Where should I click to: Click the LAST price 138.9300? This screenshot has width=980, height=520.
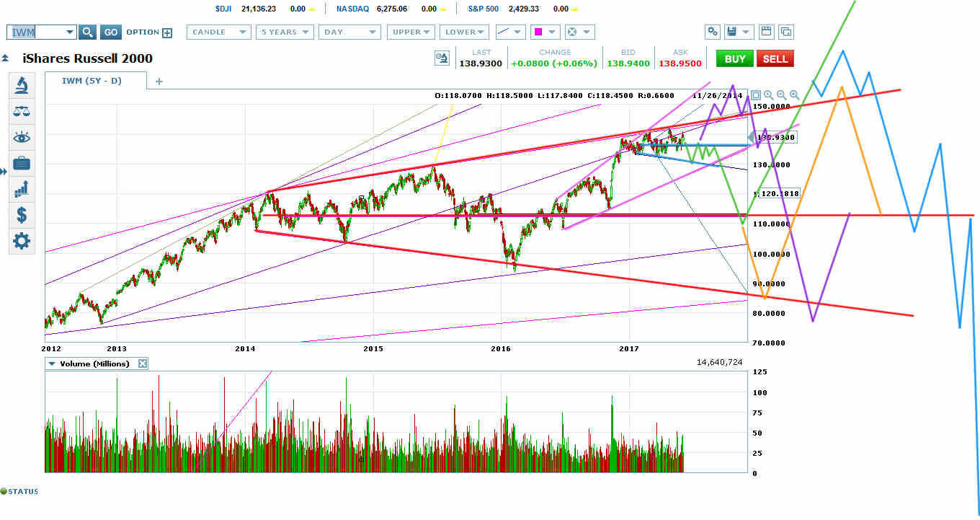pyautogui.click(x=481, y=63)
